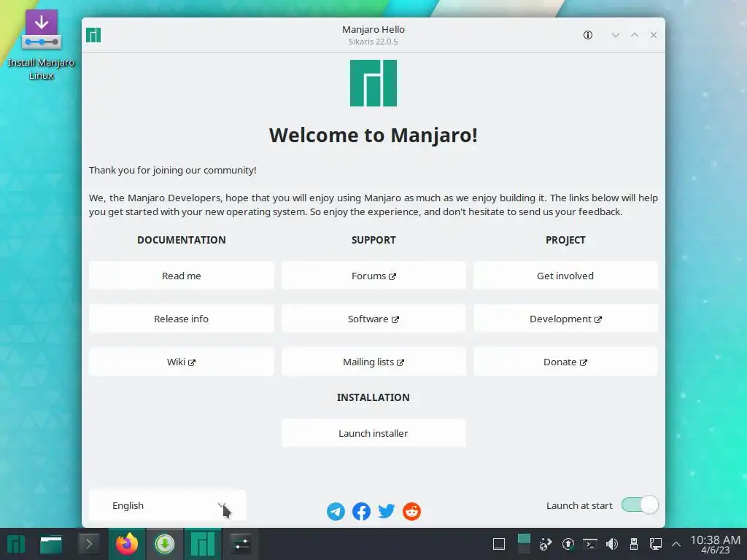Image resolution: width=747 pixels, height=560 pixels.
Task: Open the Release info page
Action: (x=181, y=319)
